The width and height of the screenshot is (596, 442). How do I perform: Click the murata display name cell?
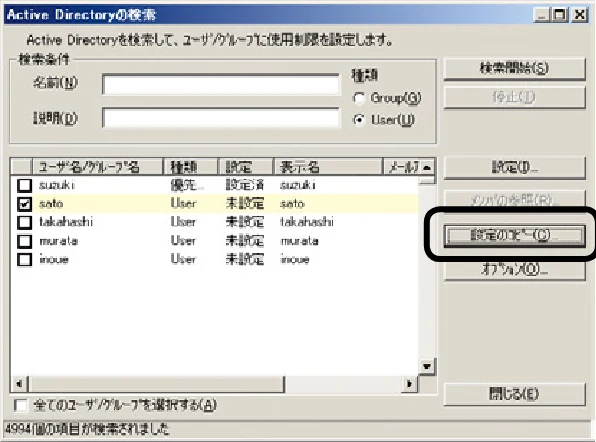[x=300, y=241]
